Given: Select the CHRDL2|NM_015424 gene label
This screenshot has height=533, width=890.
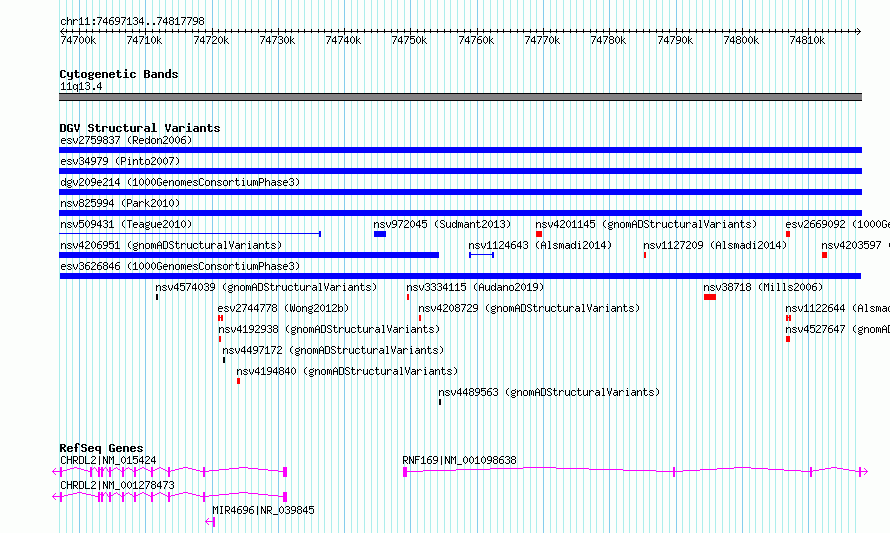Looking at the screenshot, I should pyautogui.click(x=108, y=460).
